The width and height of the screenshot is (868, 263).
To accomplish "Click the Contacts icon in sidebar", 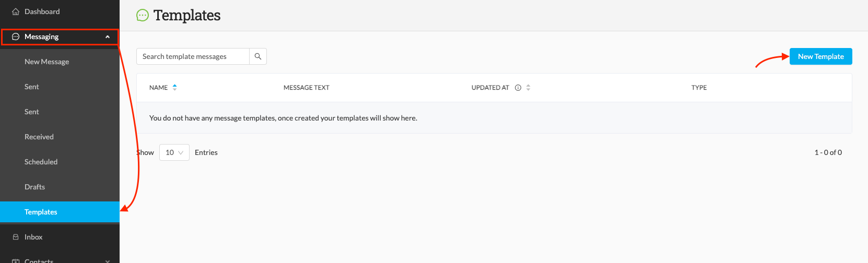I will coord(16,261).
